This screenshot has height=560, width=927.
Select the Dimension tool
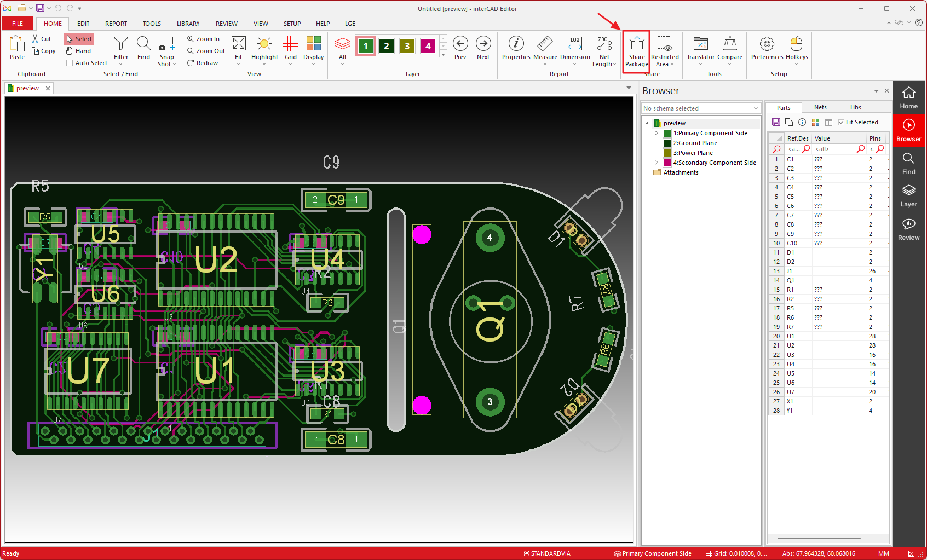pos(575,48)
